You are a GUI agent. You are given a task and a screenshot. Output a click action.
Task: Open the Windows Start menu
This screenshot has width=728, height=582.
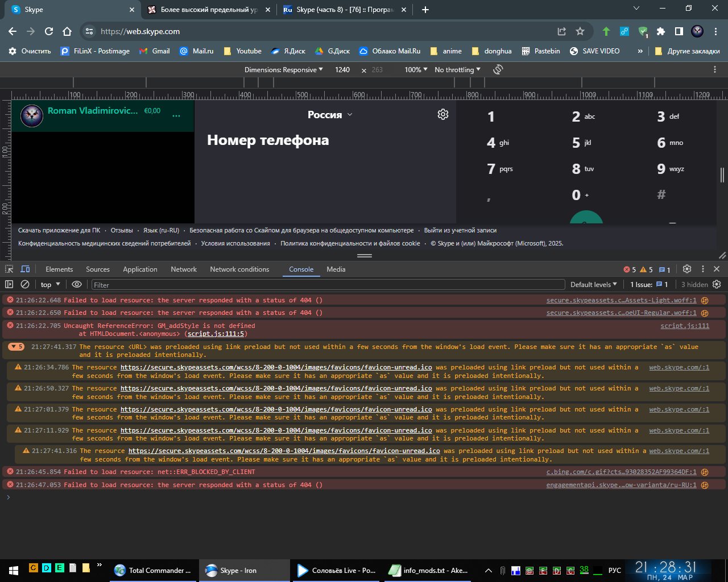(13, 570)
